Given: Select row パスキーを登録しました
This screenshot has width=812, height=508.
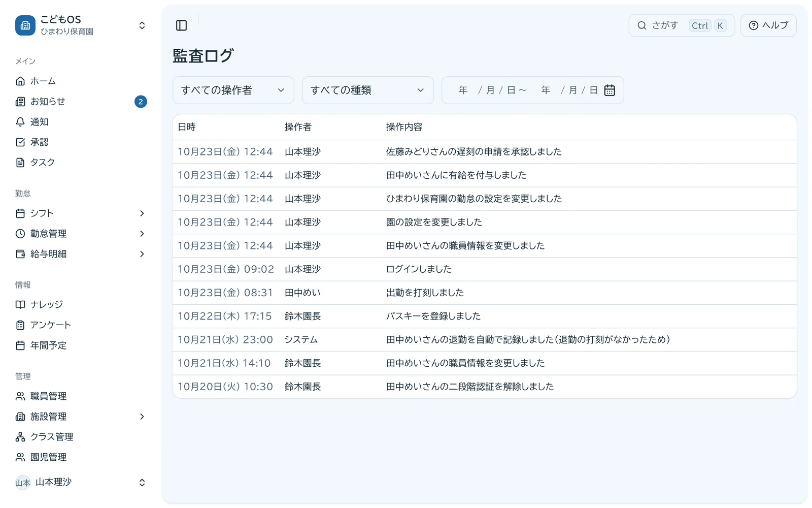Looking at the screenshot, I should pos(485,316).
